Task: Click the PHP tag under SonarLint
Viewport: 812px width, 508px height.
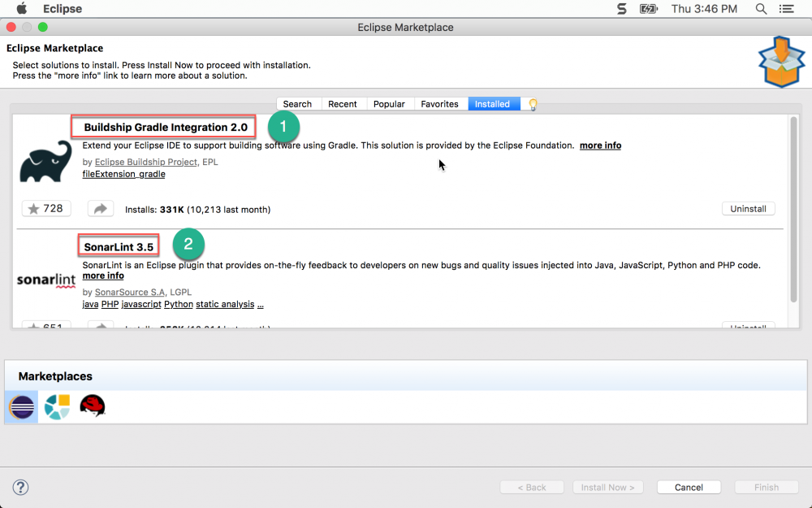Action: coord(110,304)
